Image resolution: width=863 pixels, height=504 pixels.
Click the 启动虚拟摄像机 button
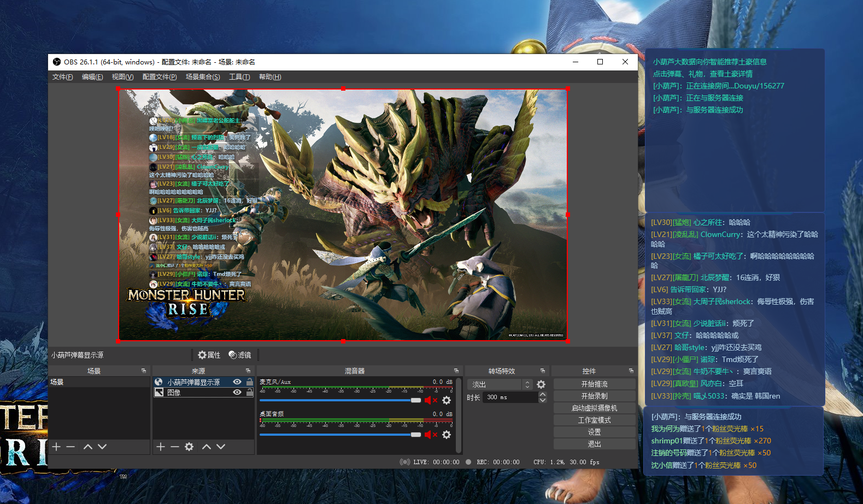594,408
